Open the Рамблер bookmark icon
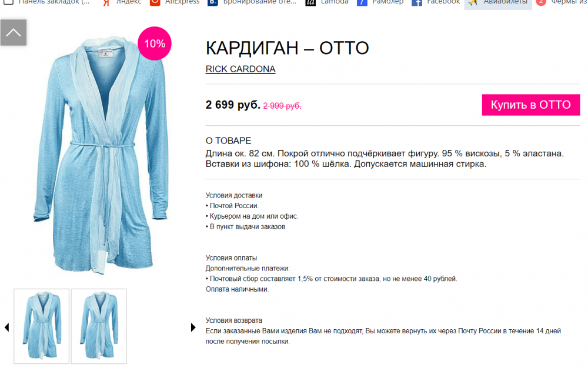This screenshot has height=378, width=588. point(362,2)
